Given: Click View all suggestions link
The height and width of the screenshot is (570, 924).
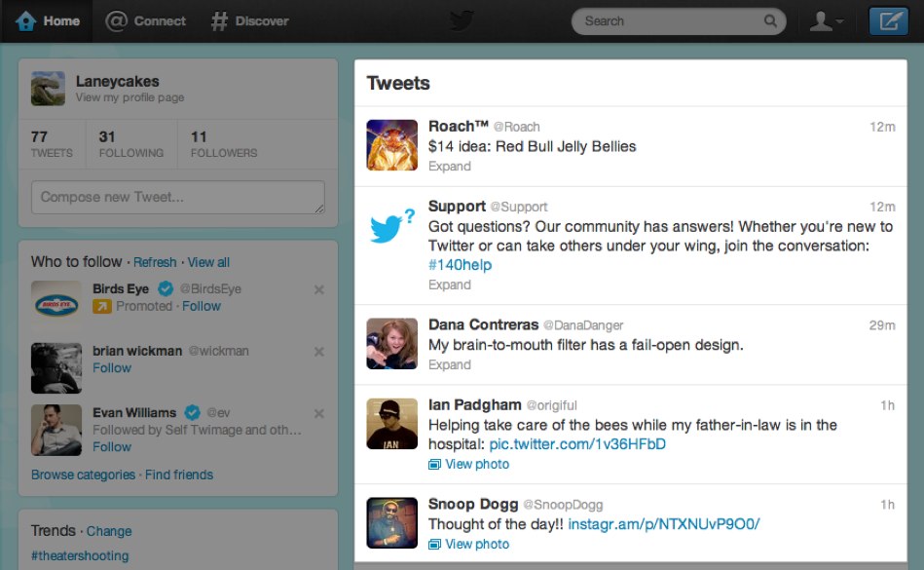Looking at the screenshot, I should coord(208,262).
